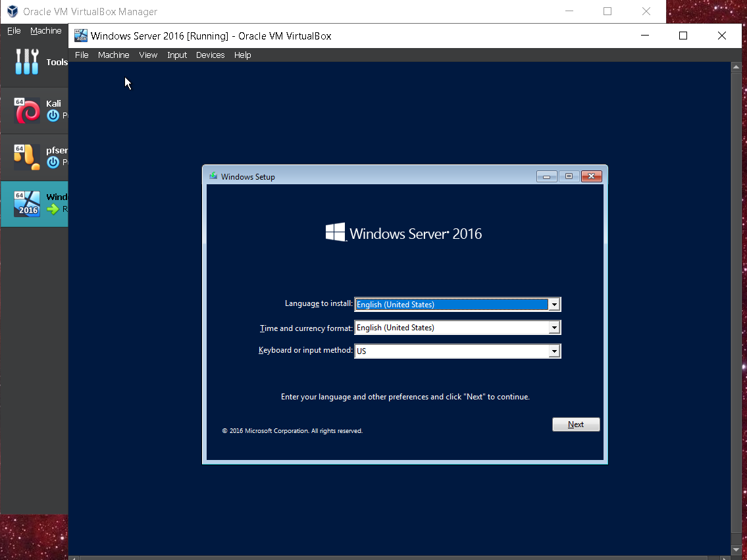Open the Language to install dropdown
747x560 pixels.
coord(554,304)
